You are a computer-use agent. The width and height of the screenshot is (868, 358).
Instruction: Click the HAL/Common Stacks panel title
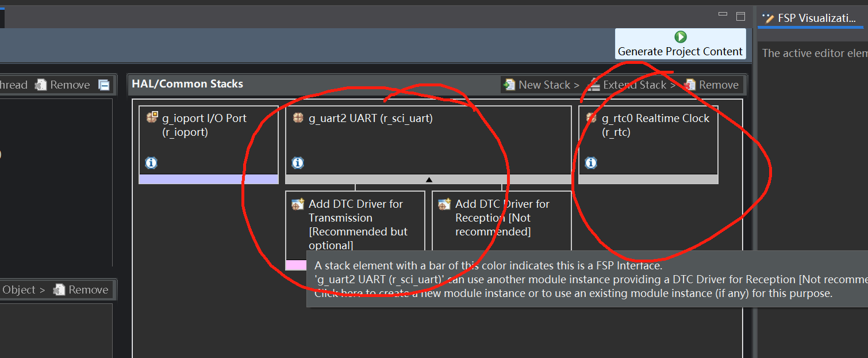tap(187, 84)
